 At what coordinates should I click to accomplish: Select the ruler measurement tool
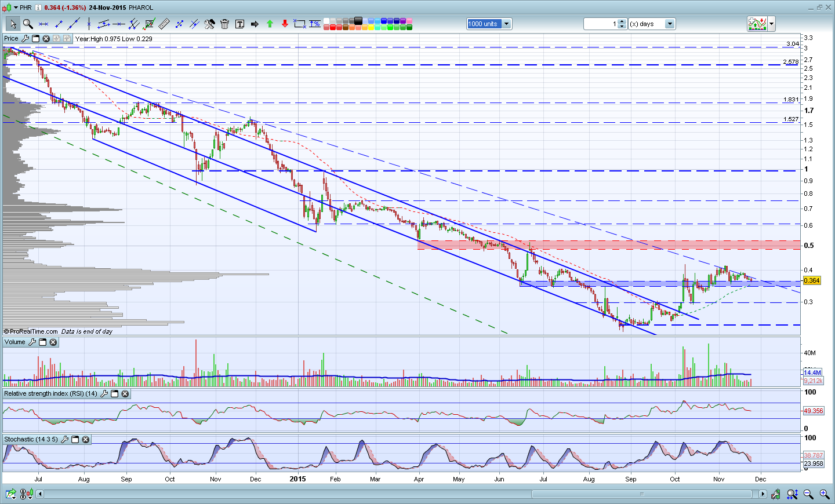(x=164, y=24)
